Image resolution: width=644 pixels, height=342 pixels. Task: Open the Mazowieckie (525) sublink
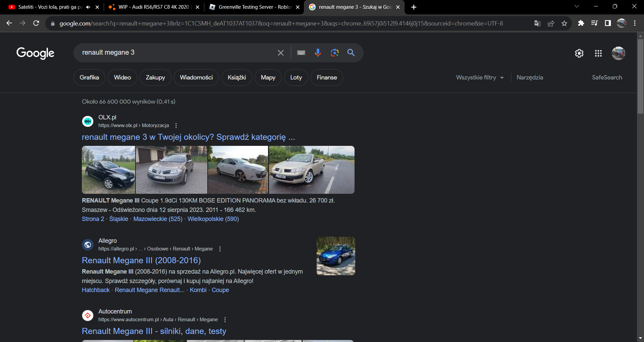(x=158, y=219)
